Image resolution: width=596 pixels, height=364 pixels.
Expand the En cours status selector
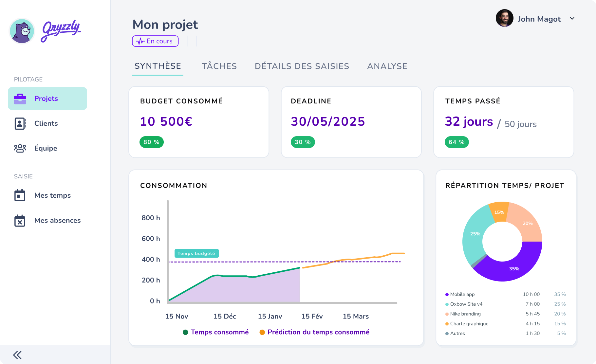point(155,41)
